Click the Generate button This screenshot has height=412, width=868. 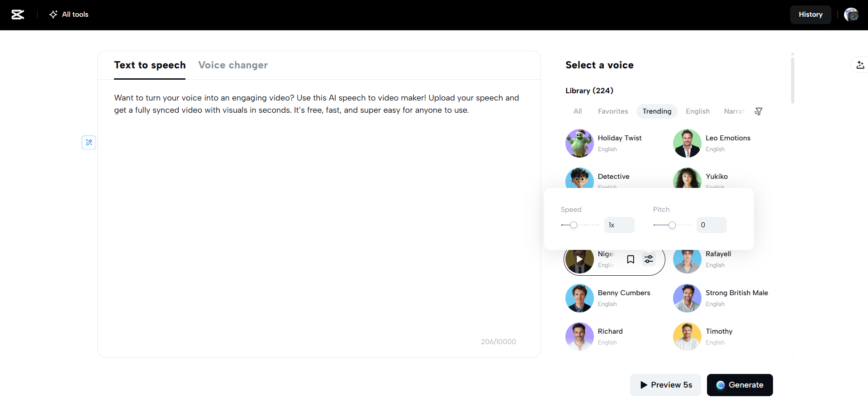pyautogui.click(x=740, y=385)
